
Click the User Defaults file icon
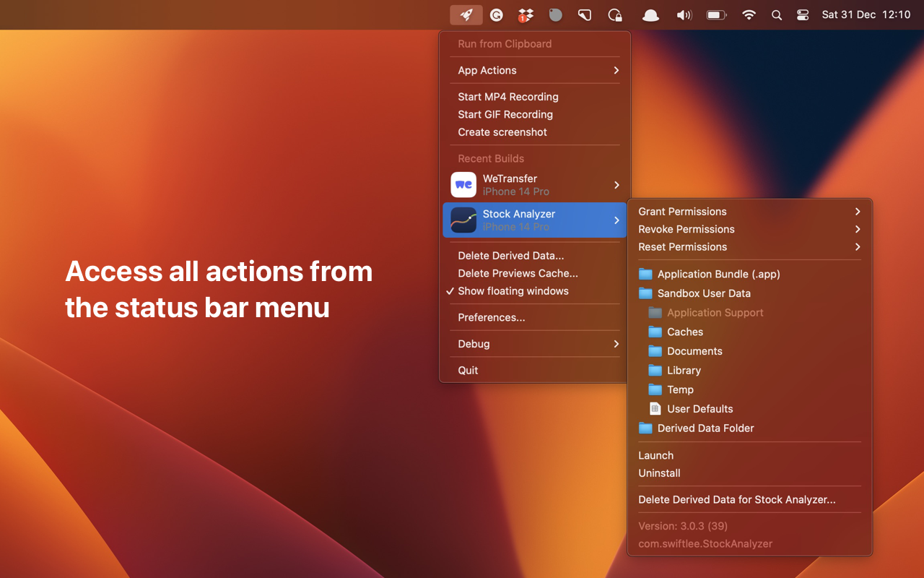(x=655, y=409)
